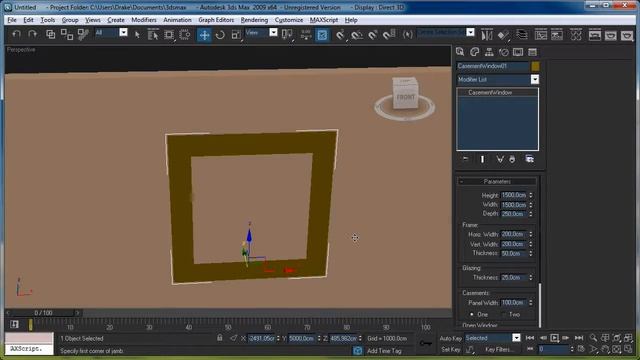Toggle the Percent Snap button
This screenshot has width=640, height=360.
373,35
